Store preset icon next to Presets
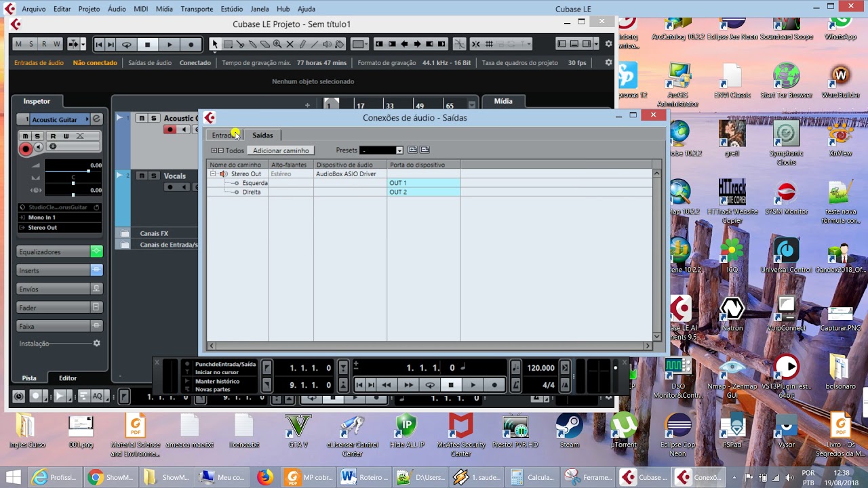 click(x=412, y=150)
